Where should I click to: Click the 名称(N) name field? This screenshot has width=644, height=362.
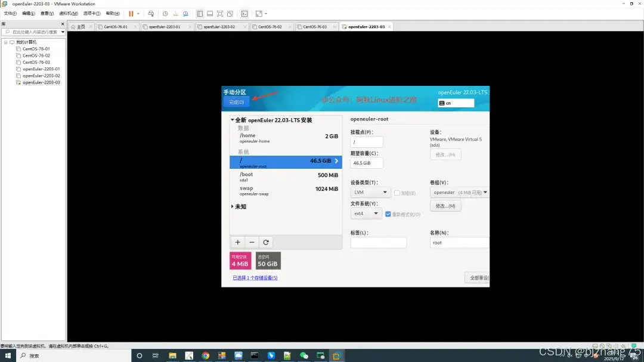(x=460, y=243)
